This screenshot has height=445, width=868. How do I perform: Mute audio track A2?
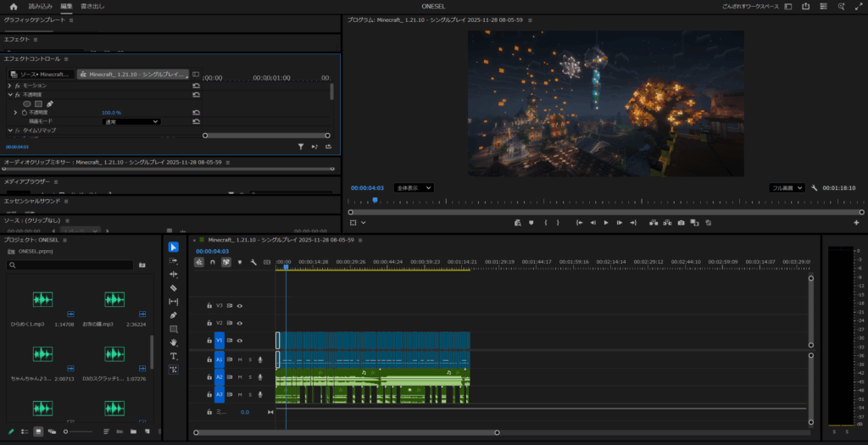(240, 377)
